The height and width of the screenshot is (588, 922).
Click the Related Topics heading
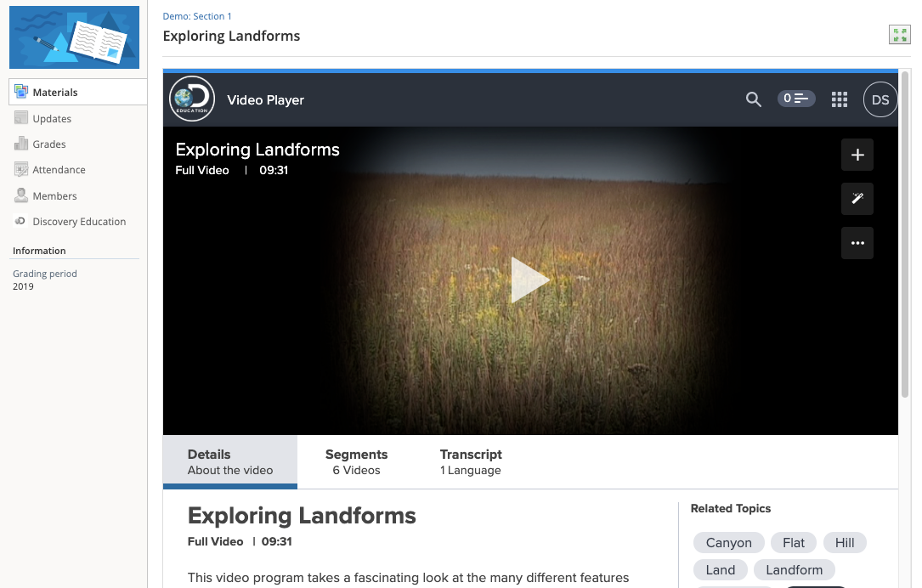(730, 509)
